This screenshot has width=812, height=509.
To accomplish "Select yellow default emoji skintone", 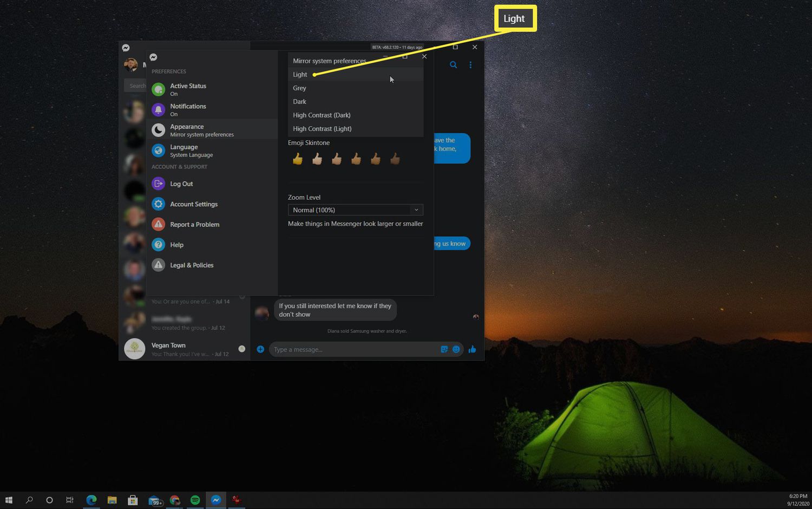I will tap(298, 159).
